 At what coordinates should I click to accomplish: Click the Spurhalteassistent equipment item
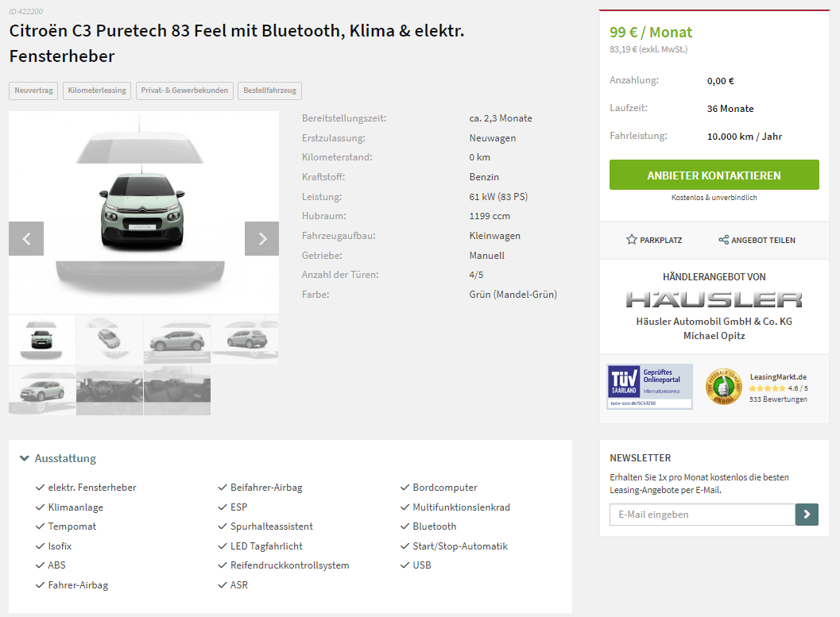pyautogui.click(x=265, y=526)
